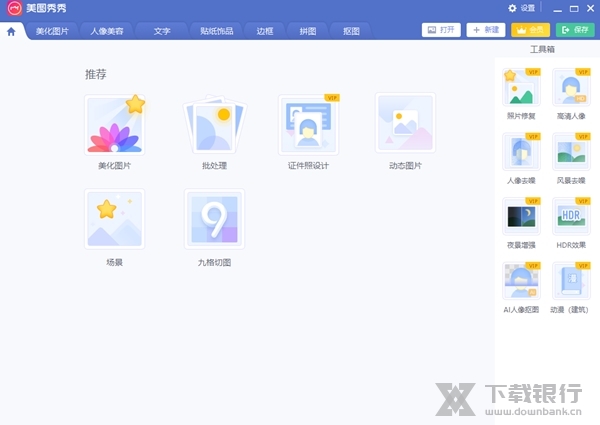Image resolution: width=600 pixels, height=425 pixels.
Task: Switch to 拼图 collage tab
Action: [308, 31]
